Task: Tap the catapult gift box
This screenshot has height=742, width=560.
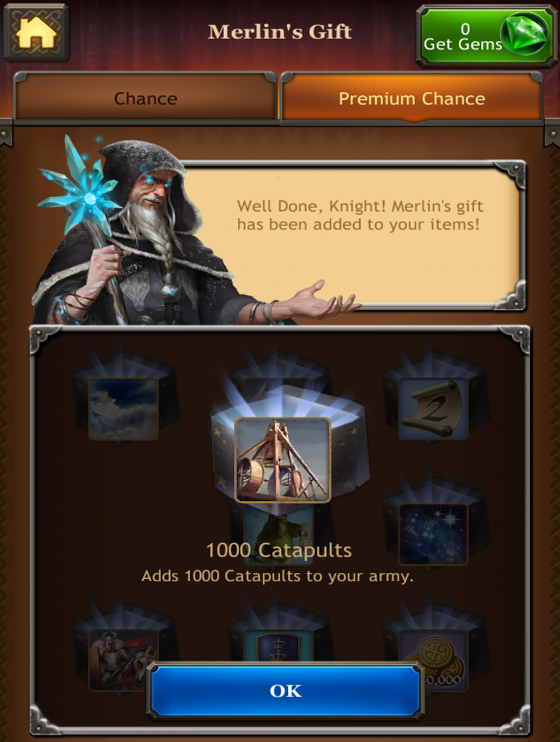Action: (283, 460)
